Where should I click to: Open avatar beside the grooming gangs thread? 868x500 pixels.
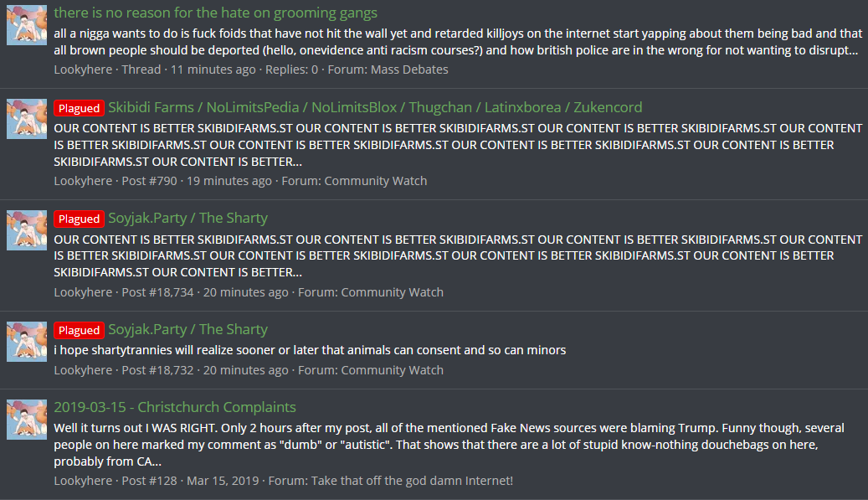(x=27, y=25)
